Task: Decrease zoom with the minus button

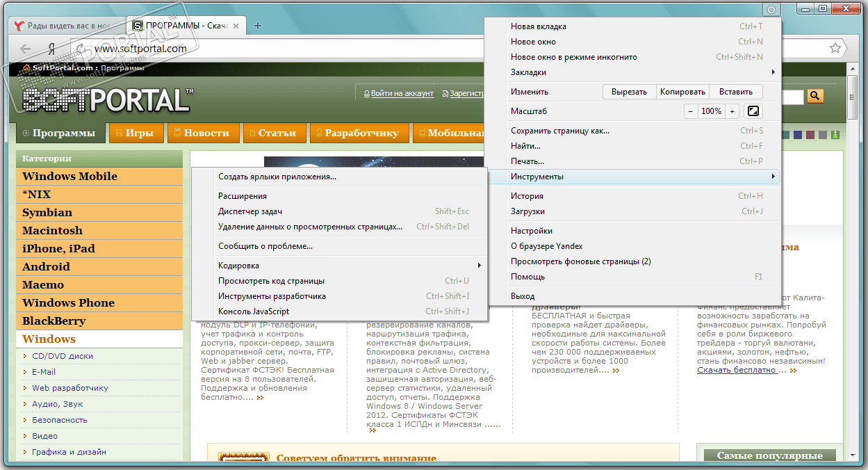Action: [690, 111]
